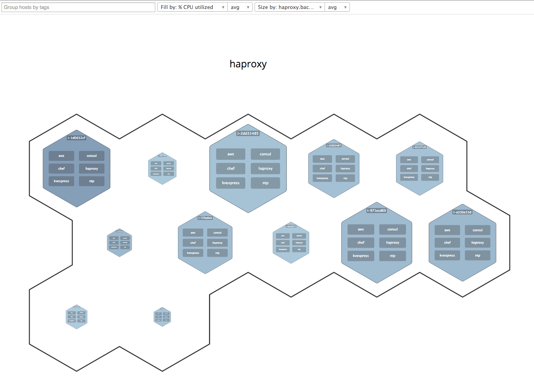Click the haproxy group title
Image resolution: width=534 pixels, height=392 pixels.
pyautogui.click(x=248, y=64)
